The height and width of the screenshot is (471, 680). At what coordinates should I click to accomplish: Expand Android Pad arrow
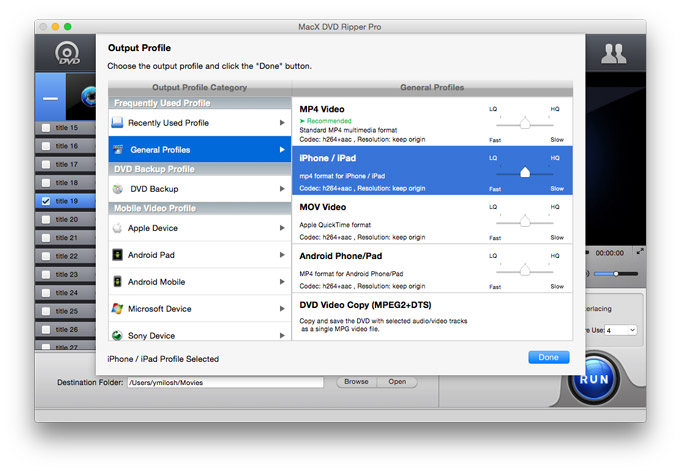[x=282, y=255]
